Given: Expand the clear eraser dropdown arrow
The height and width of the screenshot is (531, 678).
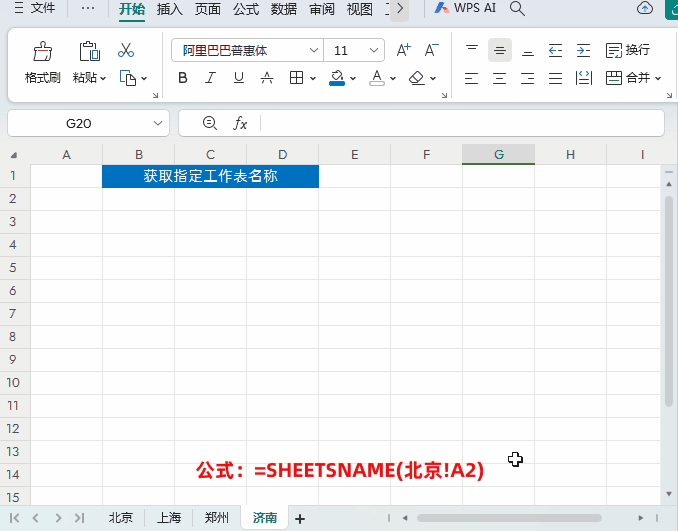Looking at the screenshot, I should 433,79.
